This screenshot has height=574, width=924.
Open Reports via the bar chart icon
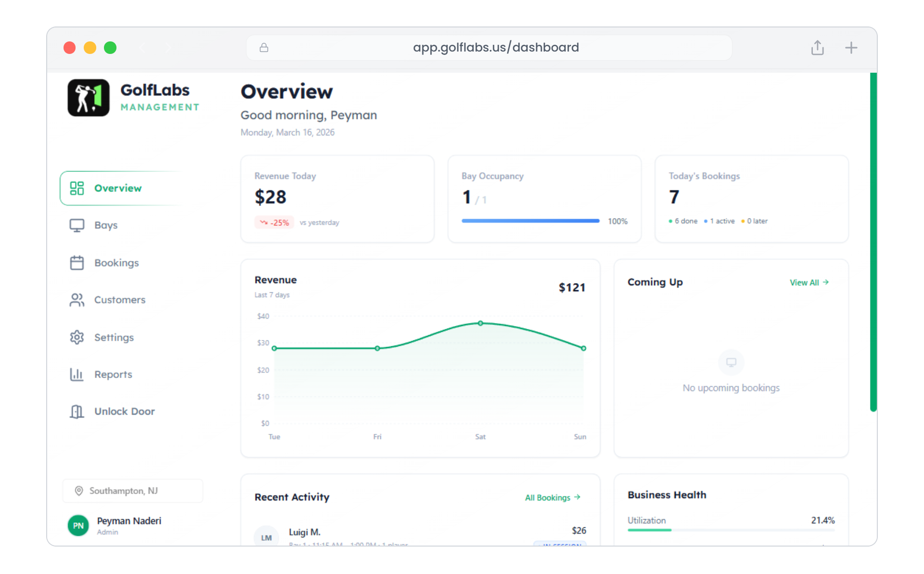(77, 374)
